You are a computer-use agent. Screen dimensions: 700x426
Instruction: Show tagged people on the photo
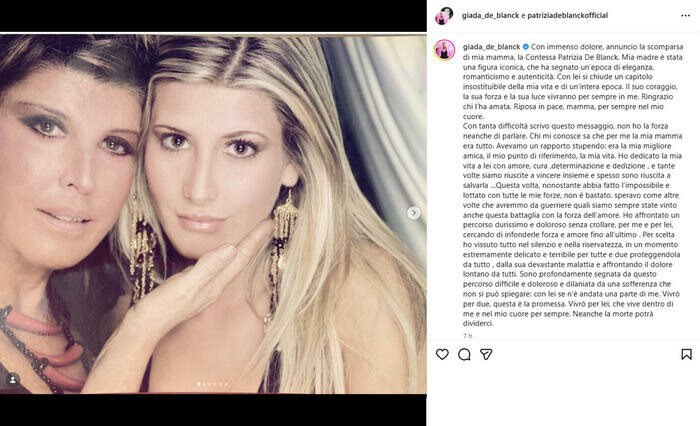tap(12, 380)
